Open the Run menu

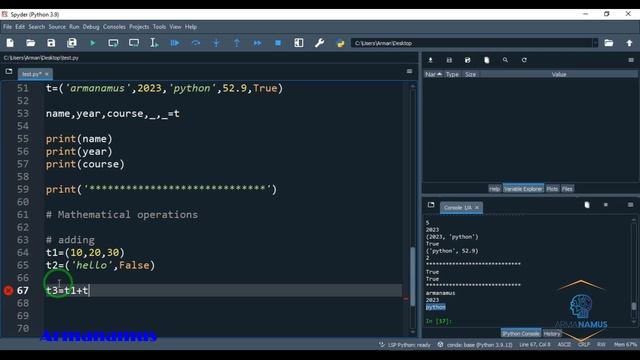(74, 27)
